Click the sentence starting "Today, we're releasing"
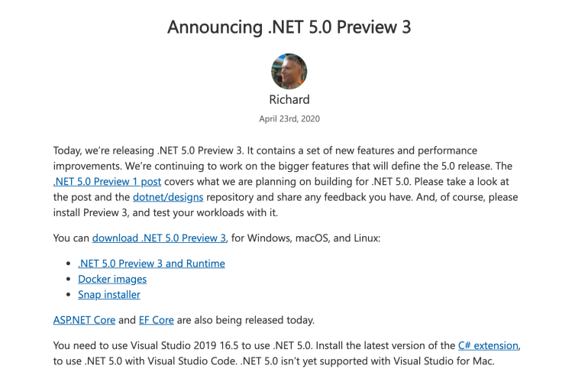The image size is (588, 382). pos(252,151)
